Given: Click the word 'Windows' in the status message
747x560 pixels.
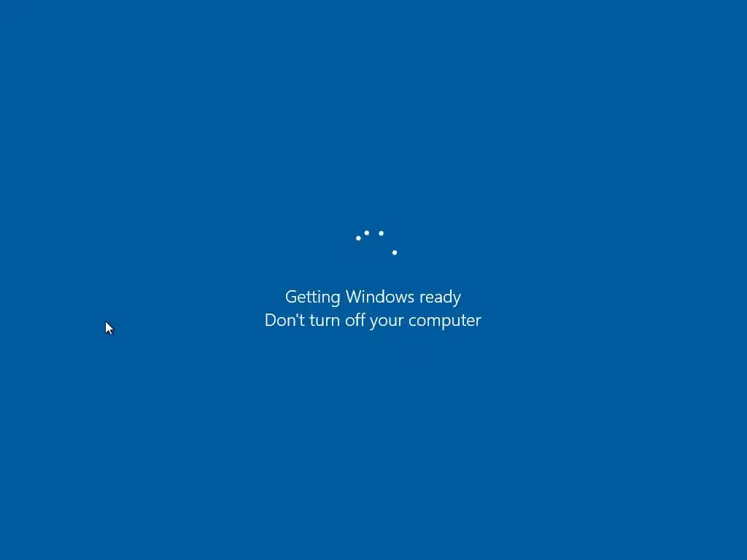Looking at the screenshot, I should 379,297.
